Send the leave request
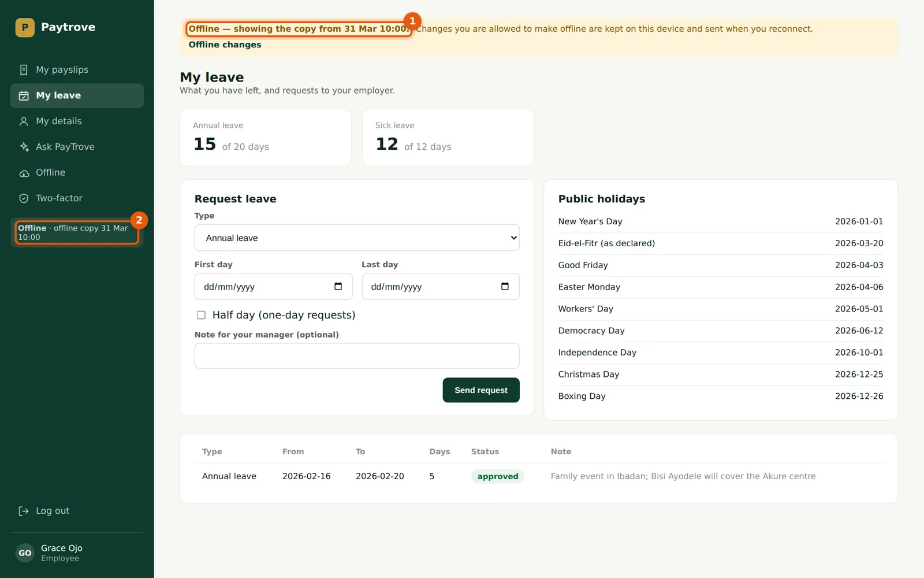Image resolution: width=924 pixels, height=578 pixels. (481, 390)
